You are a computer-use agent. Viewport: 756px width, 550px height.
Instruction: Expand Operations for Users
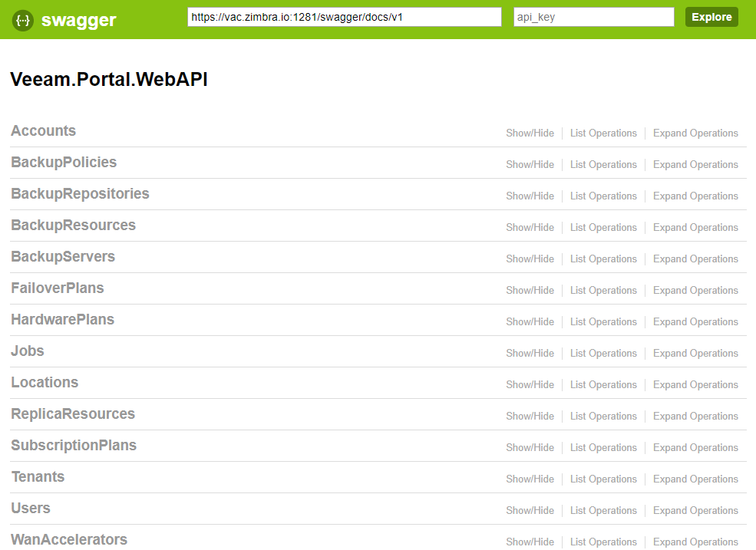point(695,510)
